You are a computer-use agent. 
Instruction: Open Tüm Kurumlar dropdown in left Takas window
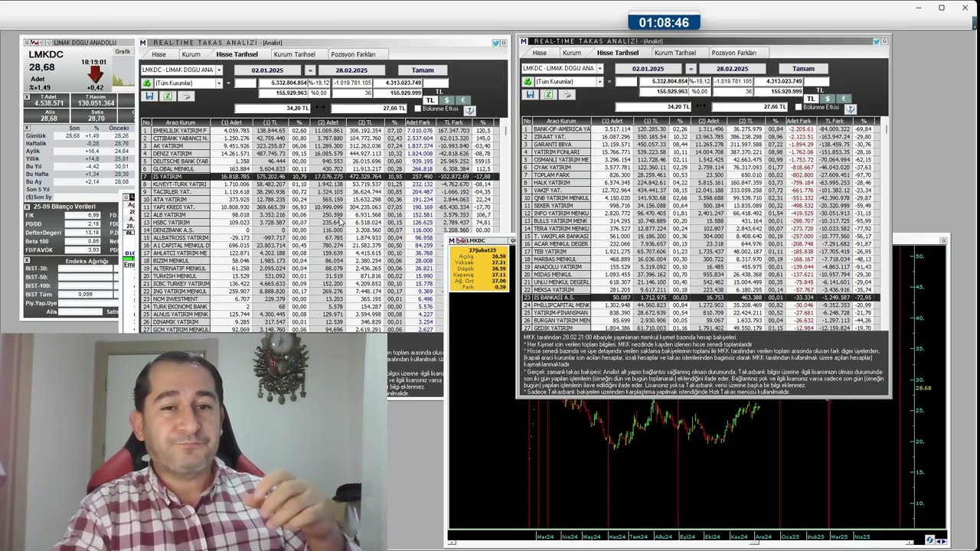pos(219,83)
